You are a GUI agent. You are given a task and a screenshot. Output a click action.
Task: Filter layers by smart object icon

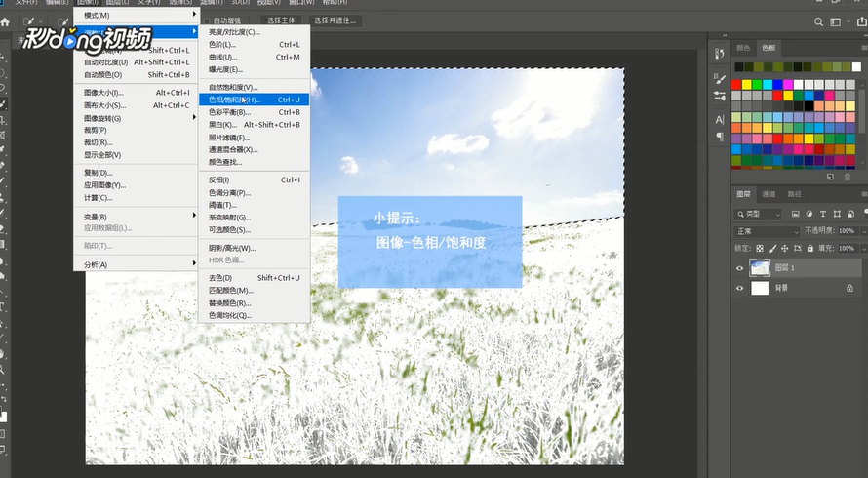[x=850, y=214]
